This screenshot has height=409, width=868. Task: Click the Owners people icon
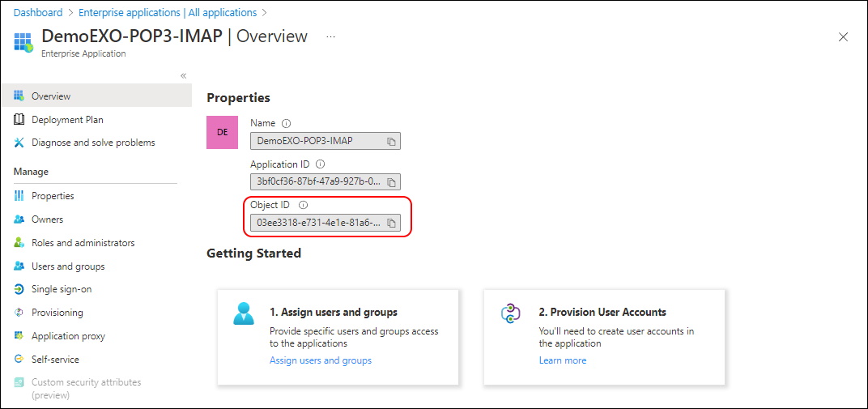(19, 219)
